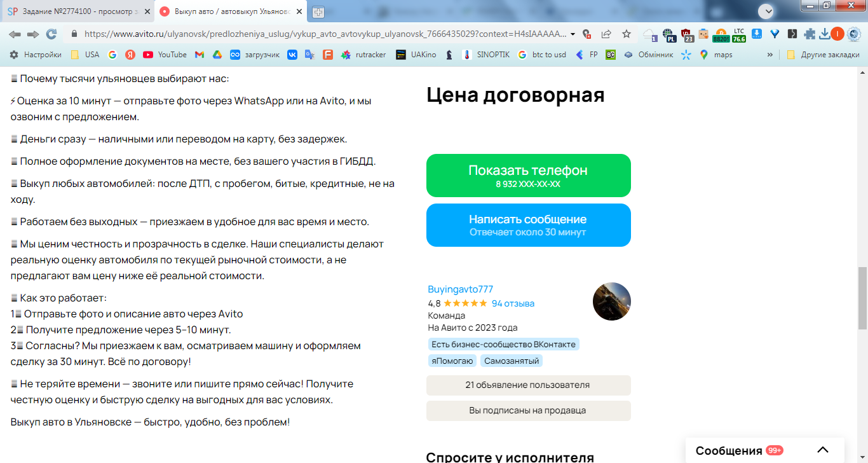Open the UAKino bookmark

416,55
